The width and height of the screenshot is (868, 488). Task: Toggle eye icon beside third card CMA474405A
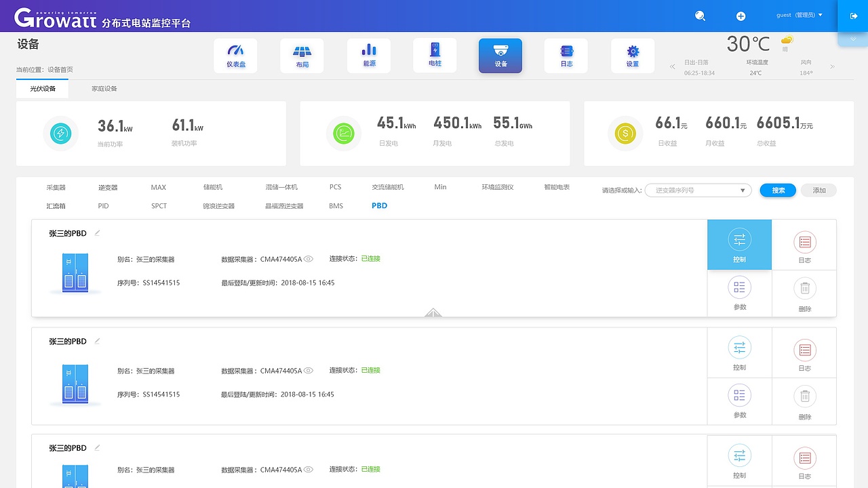point(309,470)
